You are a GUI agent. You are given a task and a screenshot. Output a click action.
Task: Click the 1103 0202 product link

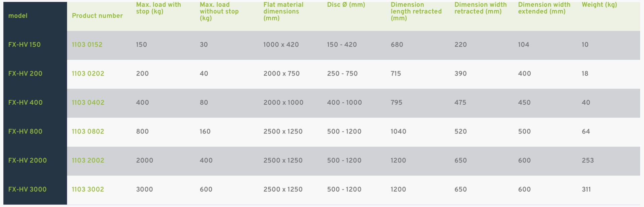[x=88, y=73]
